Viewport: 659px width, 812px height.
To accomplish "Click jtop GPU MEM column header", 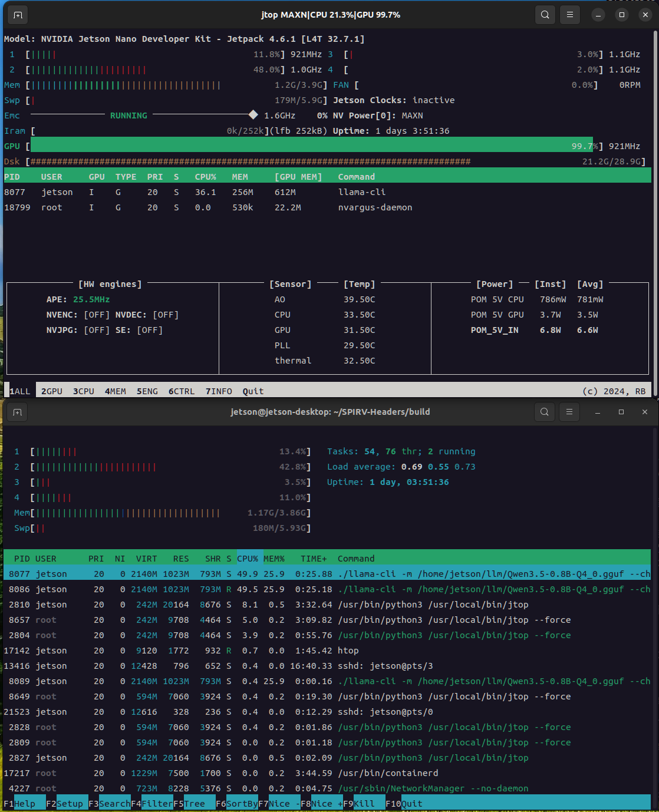I will [298, 177].
